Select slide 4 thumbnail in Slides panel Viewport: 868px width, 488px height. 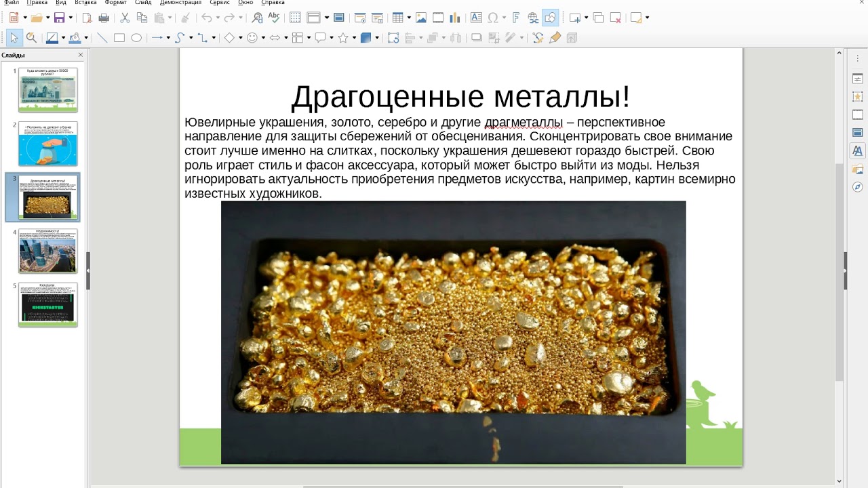pyautogui.click(x=47, y=251)
